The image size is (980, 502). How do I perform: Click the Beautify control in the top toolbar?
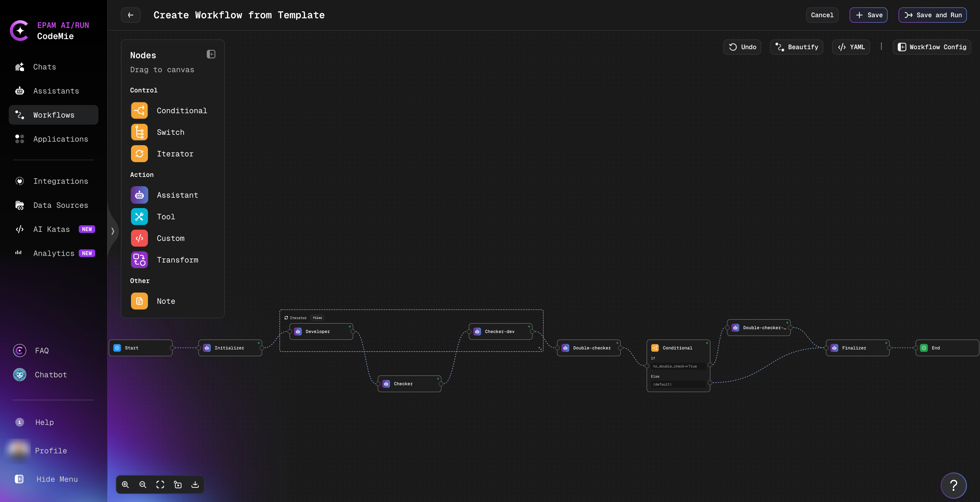pos(796,47)
